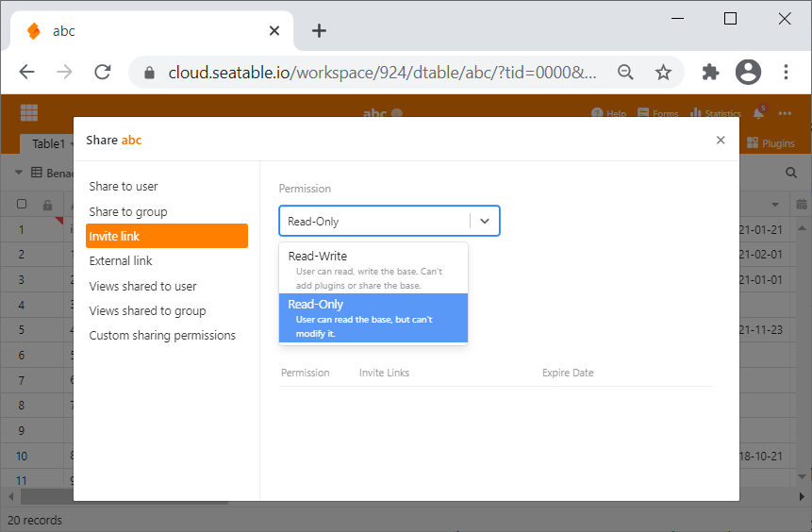Click the vertical scrollbar up arrow

pyautogui.click(x=802, y=228)
